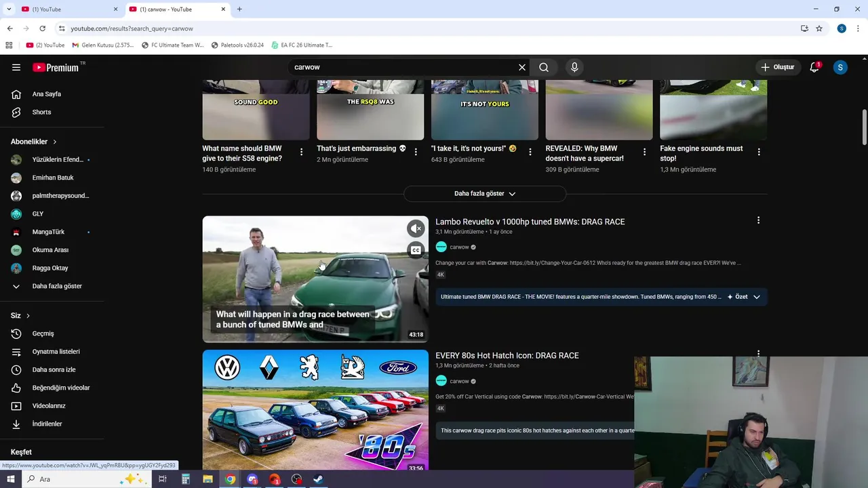Viewport: 868px width, 488px height.
Task: Open the Windows Start menu
Action: pyautogui.click(x=11, y=479)
